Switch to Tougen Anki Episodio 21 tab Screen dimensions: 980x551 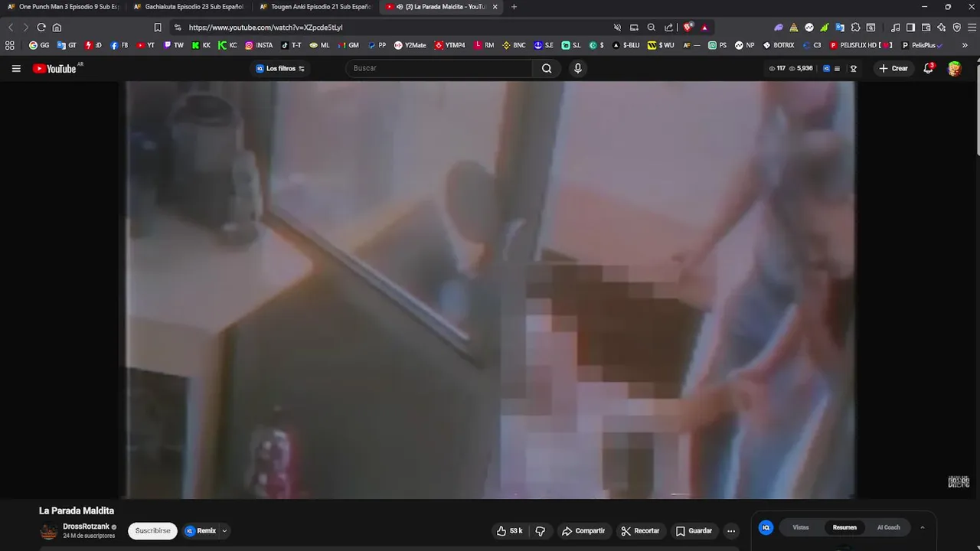[315, 7]
